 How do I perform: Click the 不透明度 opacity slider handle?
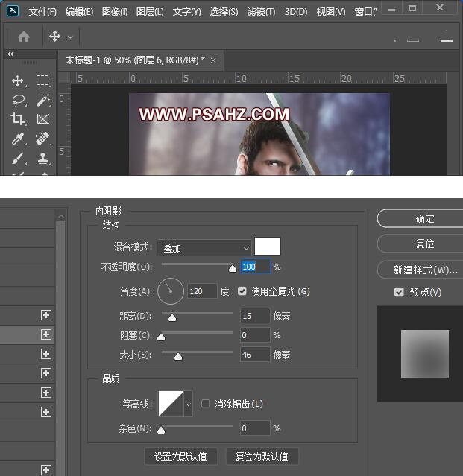233,268
